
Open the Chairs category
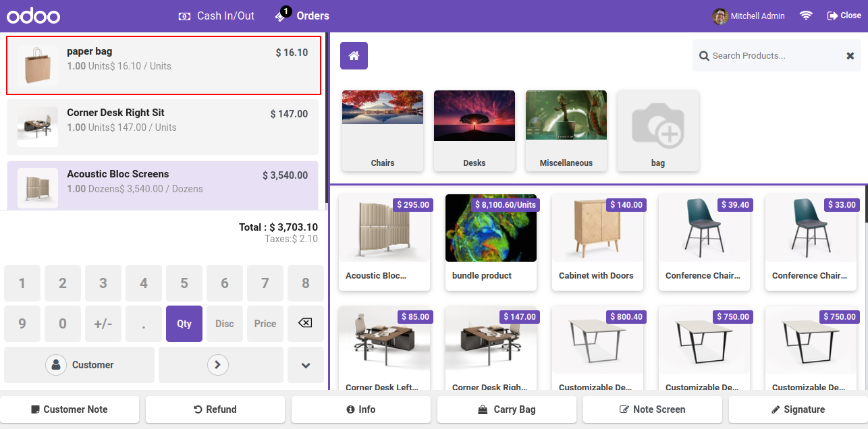pos(383,131)
